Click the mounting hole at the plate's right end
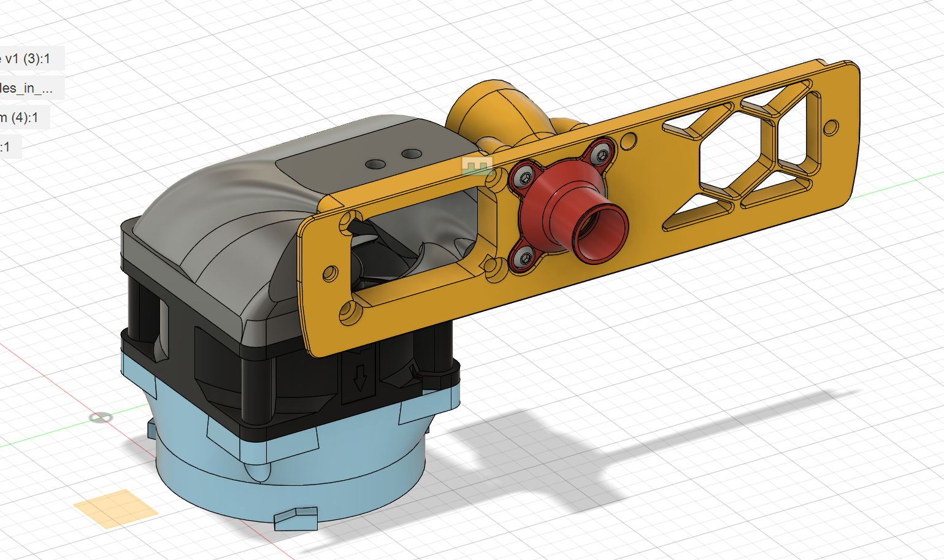Screen dimensions: 944x560 831,128
